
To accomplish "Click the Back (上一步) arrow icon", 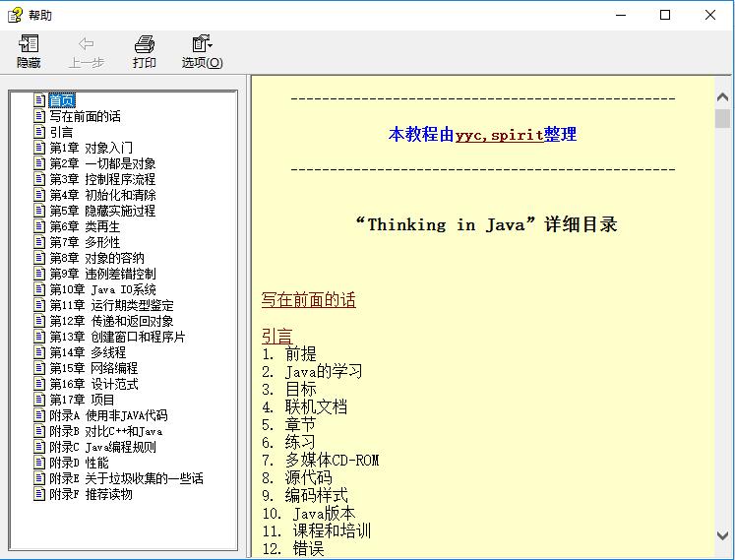I will 86,43.
